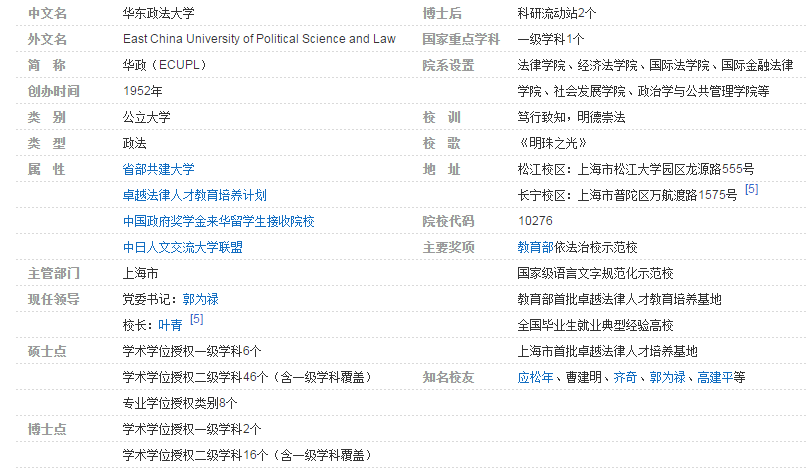The width and height of the screenshot is (807, 476).
Task: Select the abbreviation 华政（ECUPL）
Action: 165,65
